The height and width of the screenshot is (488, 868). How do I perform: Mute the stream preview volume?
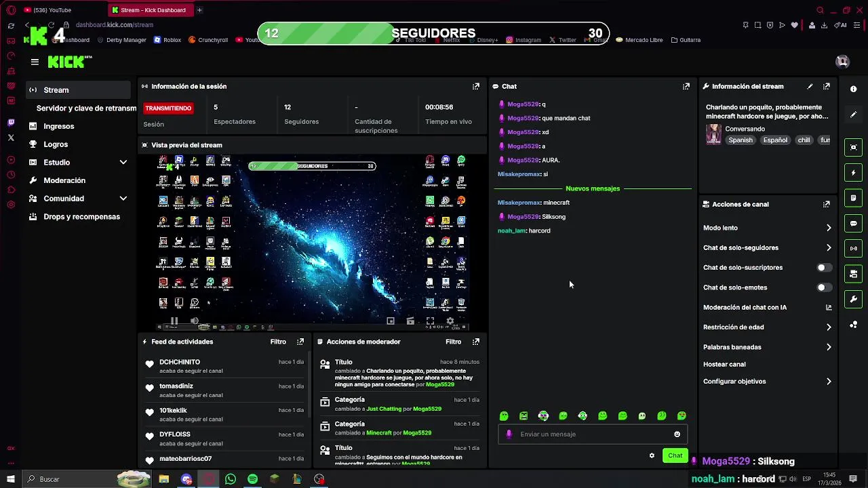tap(195, 321)
